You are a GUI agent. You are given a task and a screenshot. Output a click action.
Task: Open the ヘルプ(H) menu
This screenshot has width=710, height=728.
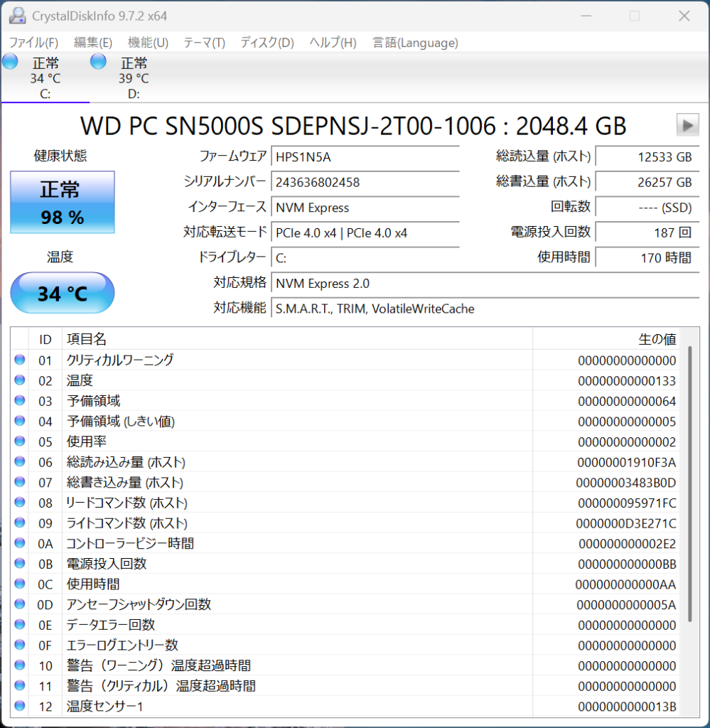click(x=331, y=43)
